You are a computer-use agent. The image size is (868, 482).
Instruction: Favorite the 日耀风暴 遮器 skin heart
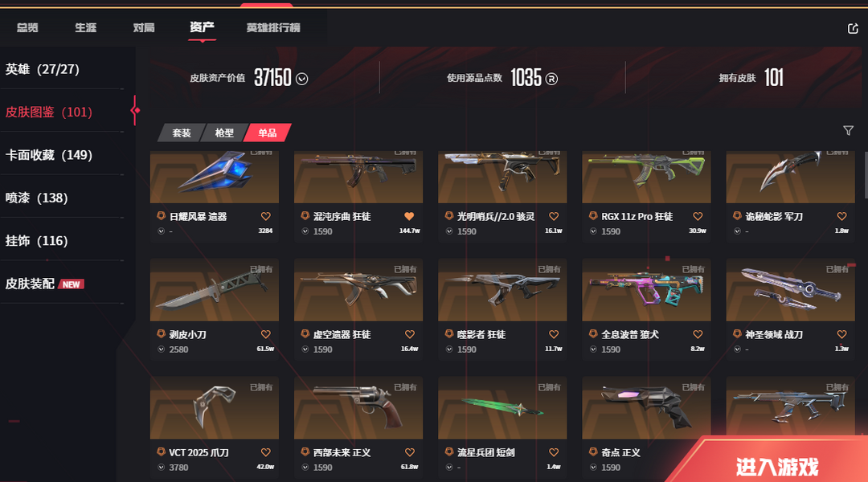tap(266, 216)
